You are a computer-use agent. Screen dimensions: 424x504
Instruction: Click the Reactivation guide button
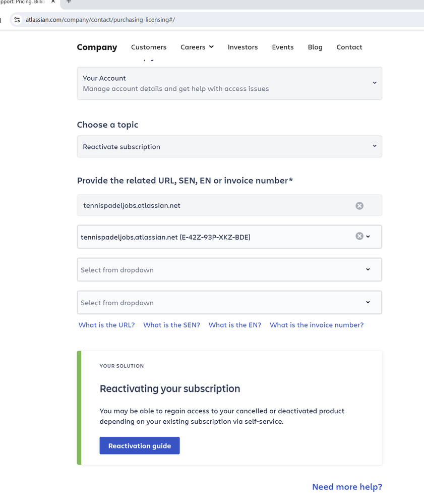tap(140, 445)
